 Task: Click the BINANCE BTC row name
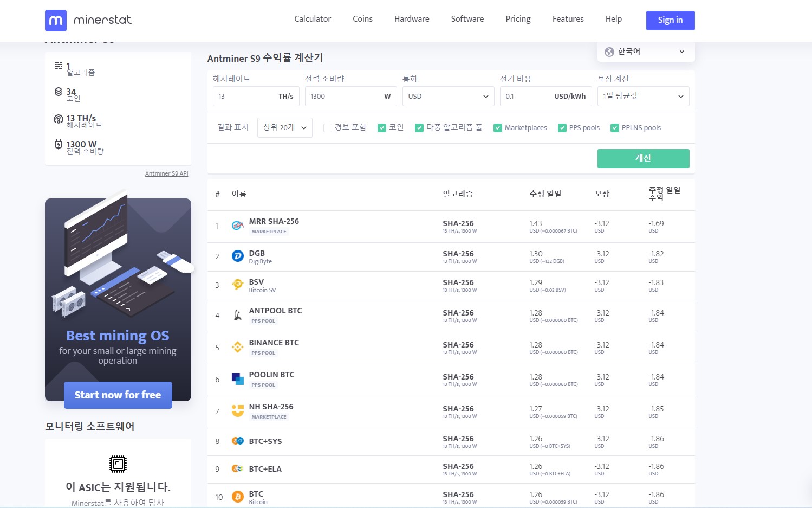(274, 343)
